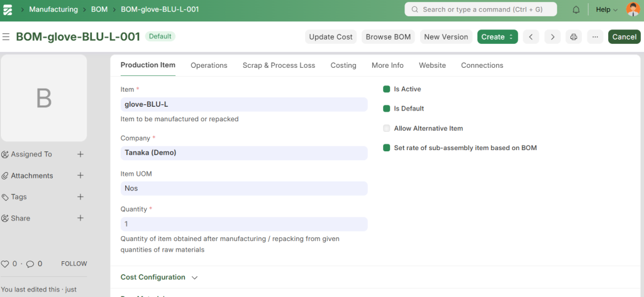Open the Help dropdown menu

click(x=606, y=9)
